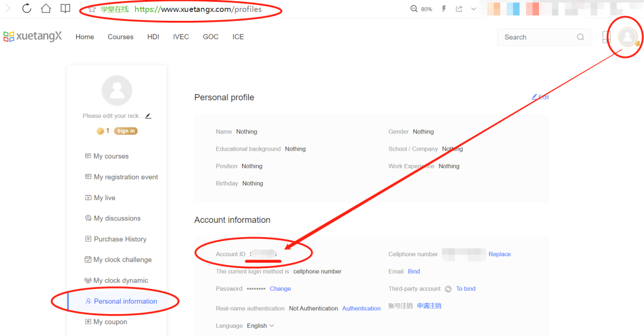Click the Authentication link
This screenshot has height=336, width=644.
(x=361, y=309)
